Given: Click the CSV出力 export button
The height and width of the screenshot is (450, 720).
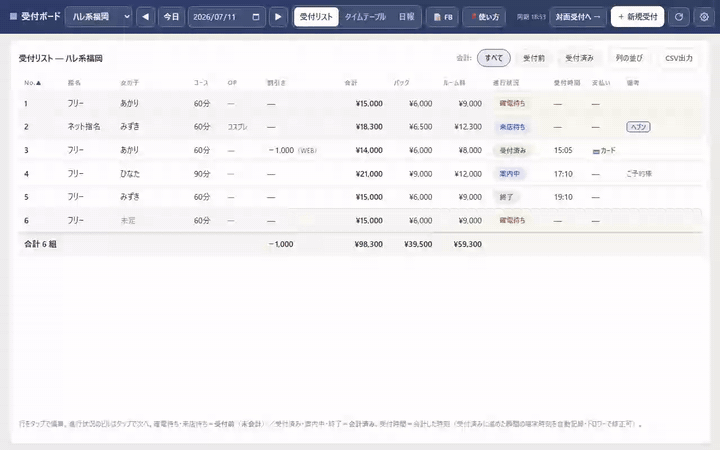Looking at the screenshot, I should [679, 58].
